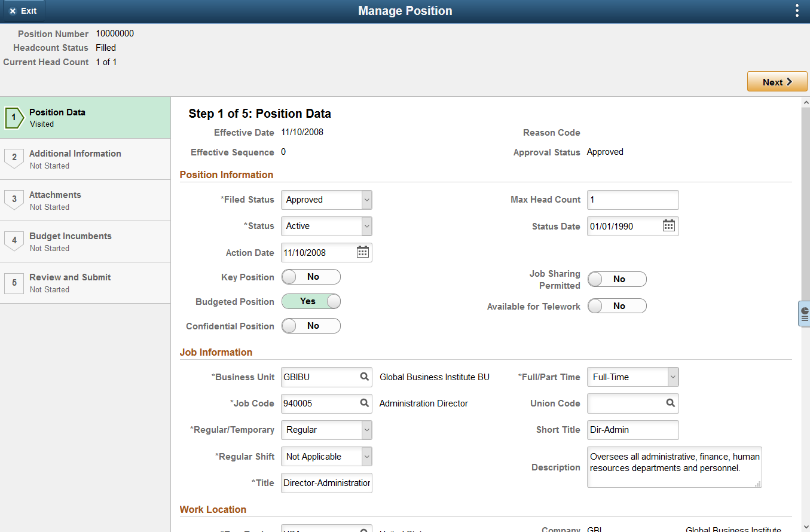Click the Max Head Count field

(632, 200)
